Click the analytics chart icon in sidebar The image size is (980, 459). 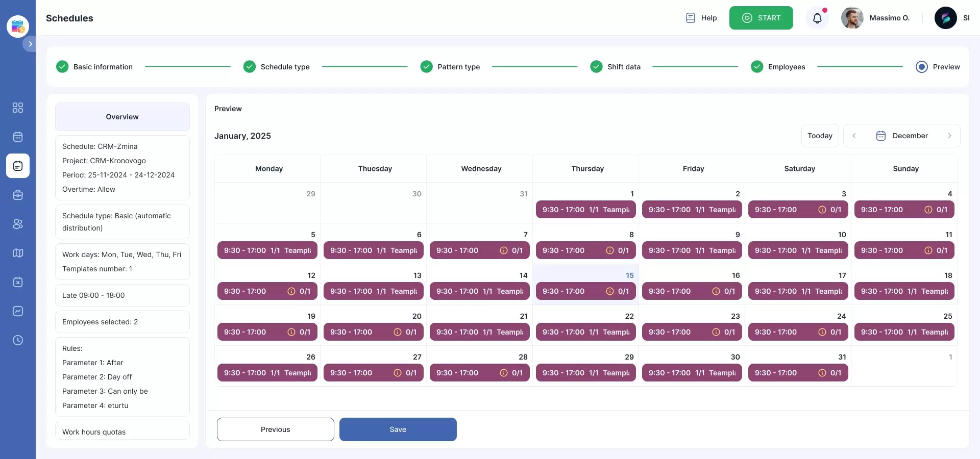(18, 311)
